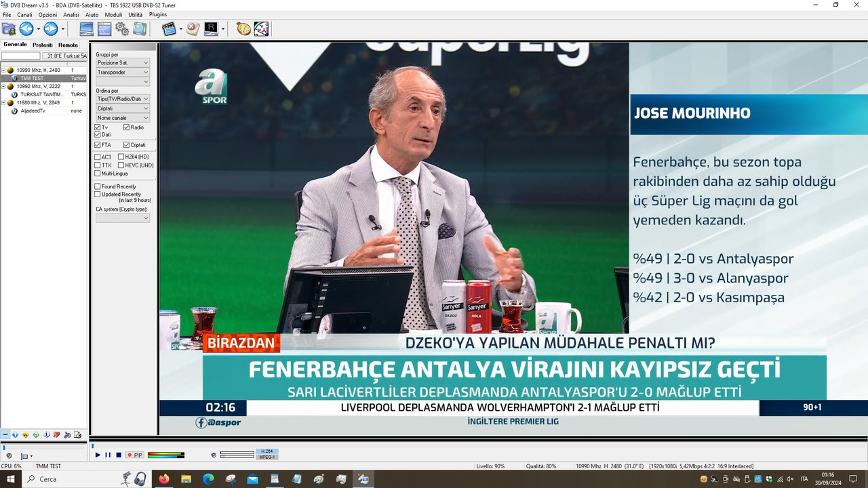Select the TMM TEST channel in the list

tap(32, 78)
